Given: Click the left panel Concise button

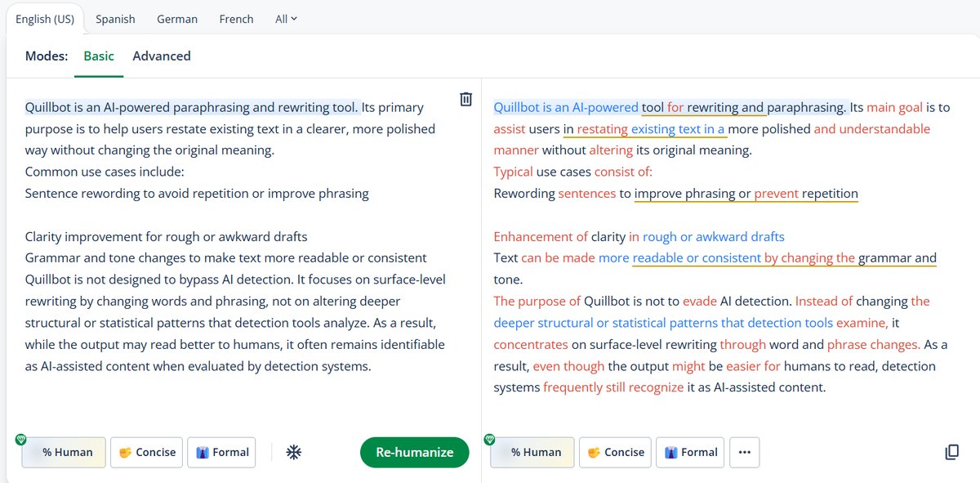Looking at the screenshot, I should pyautogui.click(x=147, y=452).
